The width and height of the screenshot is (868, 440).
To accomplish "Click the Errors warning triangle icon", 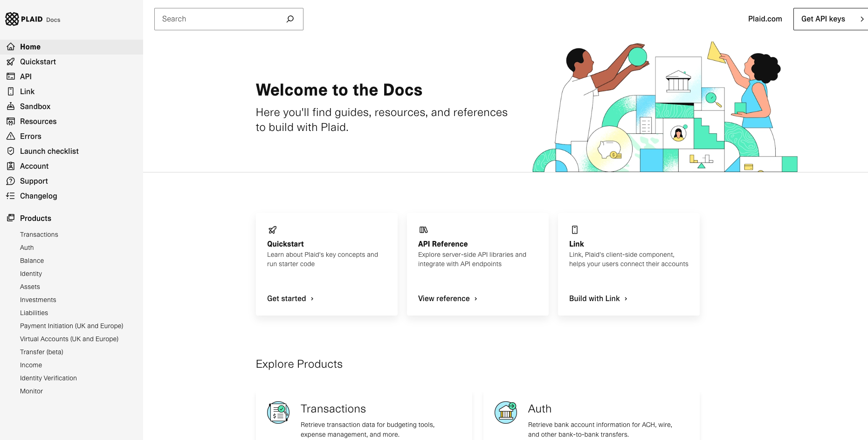I will (11, 136).
